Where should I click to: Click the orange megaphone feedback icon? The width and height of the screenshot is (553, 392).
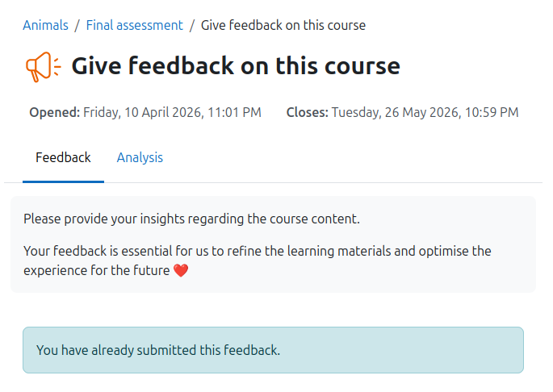click(x=42, y=66)
